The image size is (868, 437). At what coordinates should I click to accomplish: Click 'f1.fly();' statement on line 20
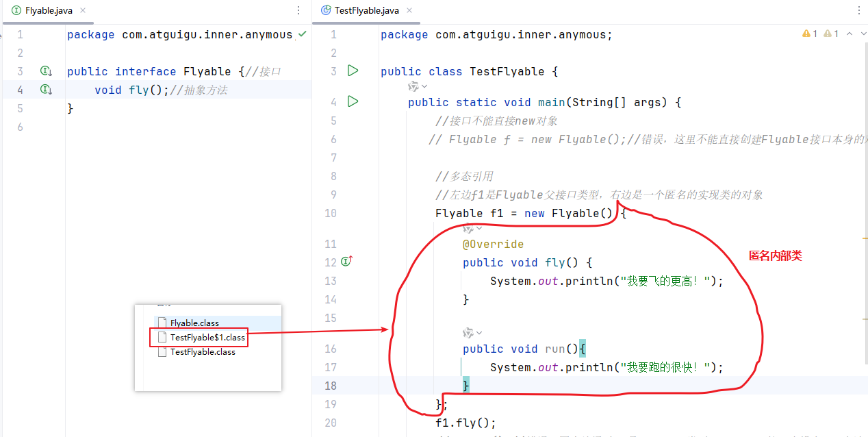[465, 423]
